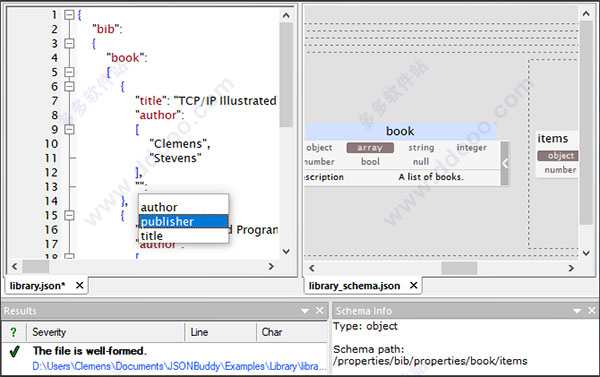Viewport: 600px width, 377px height.
Task: Choose 'title' from the autocomplete list
Action: coord(183,236)
